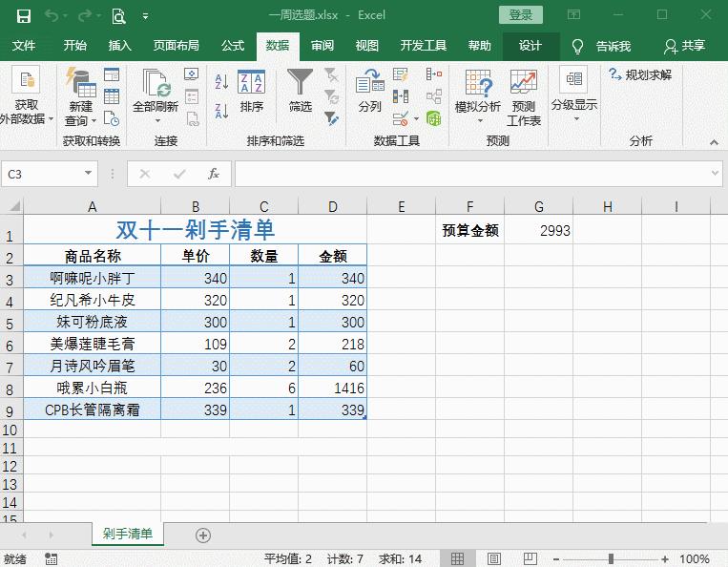728x567 pixels.
Task: Click the 登录 sign-in button
Action: coord(520,15)
